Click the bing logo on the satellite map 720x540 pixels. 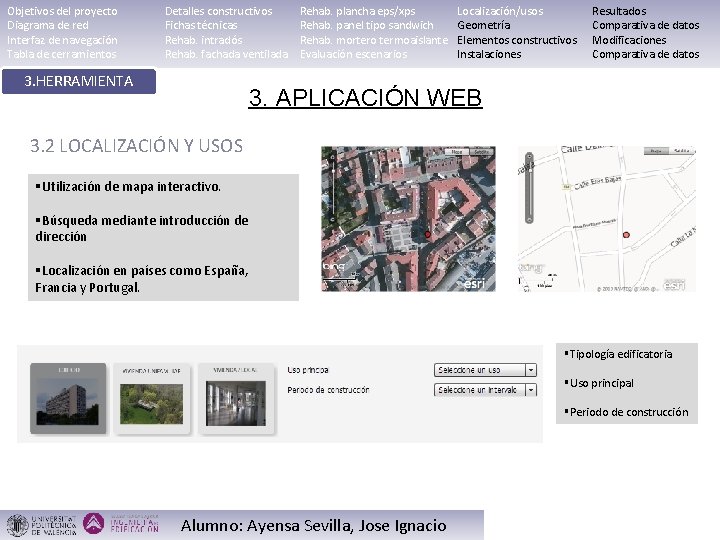[334, 267]
